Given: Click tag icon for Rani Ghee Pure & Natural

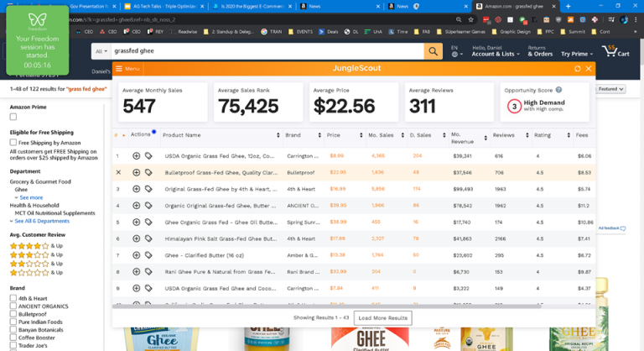Looking at the screenshot, I should click(148, 271).
